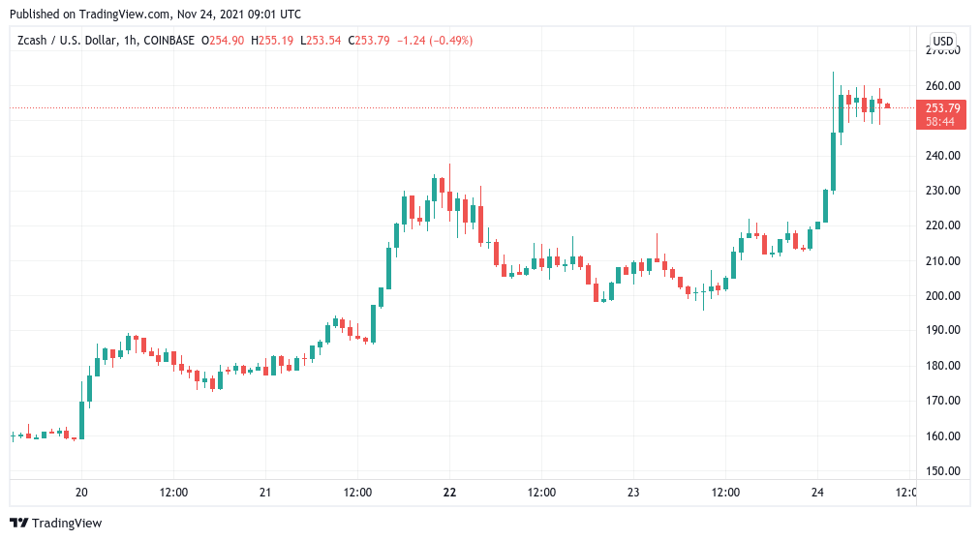Screen dimensions: 980x540
Task: Select the 20 date marker on time axis
Action: 82,493
